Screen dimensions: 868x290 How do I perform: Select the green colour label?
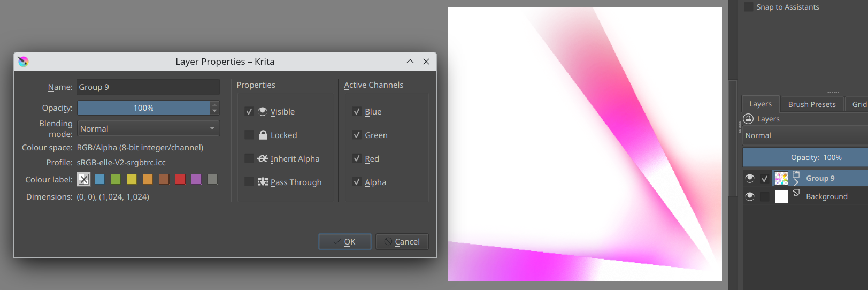click(116, 179)
